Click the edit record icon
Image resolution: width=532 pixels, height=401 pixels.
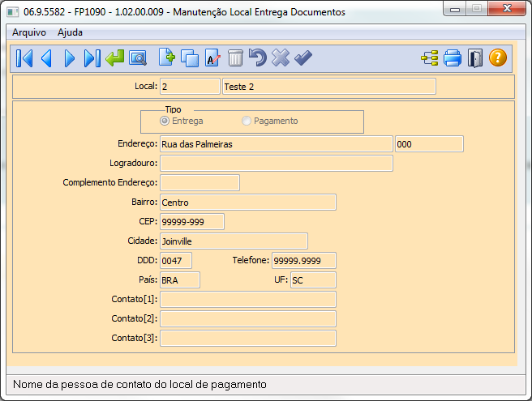(x=212, y=58)
